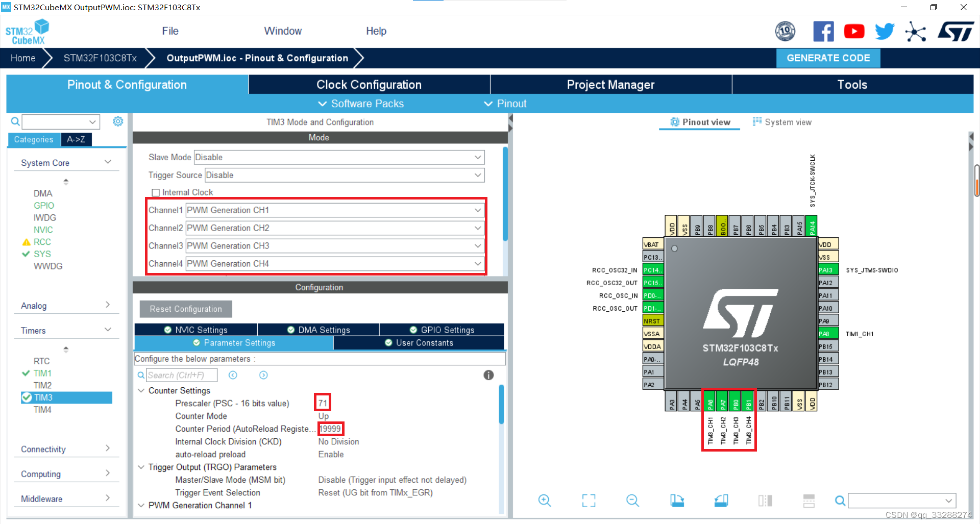Click the GENERATE CODE button

(828, 58)
